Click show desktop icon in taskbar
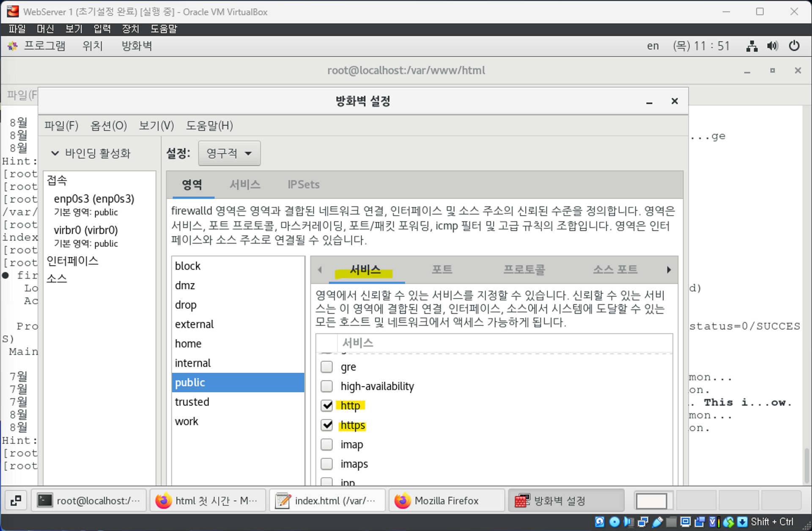The image size is (812, 531). 16,501
